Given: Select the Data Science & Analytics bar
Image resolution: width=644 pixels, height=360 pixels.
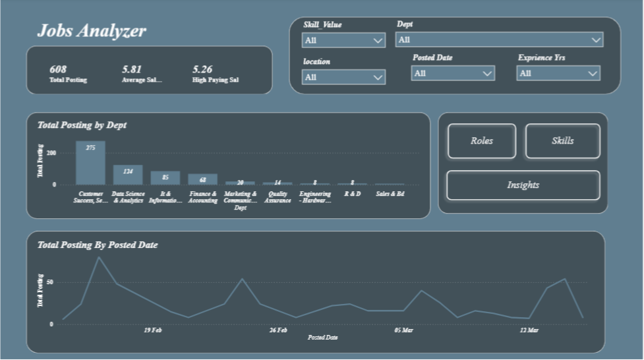Looking at the screenshot, I should pyautogui.click(x=128, y=175).
